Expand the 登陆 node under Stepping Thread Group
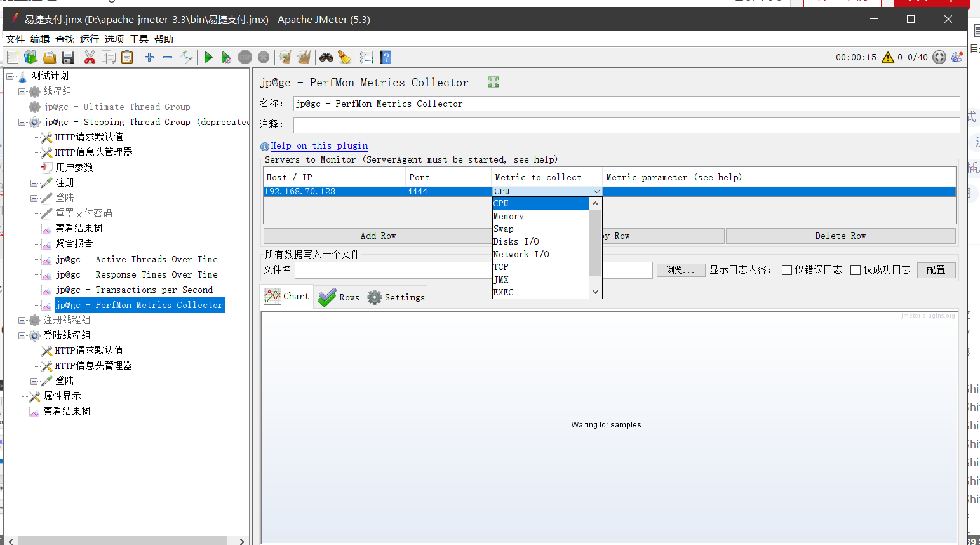This screenshot has width=980, height=545. (34, 198)
